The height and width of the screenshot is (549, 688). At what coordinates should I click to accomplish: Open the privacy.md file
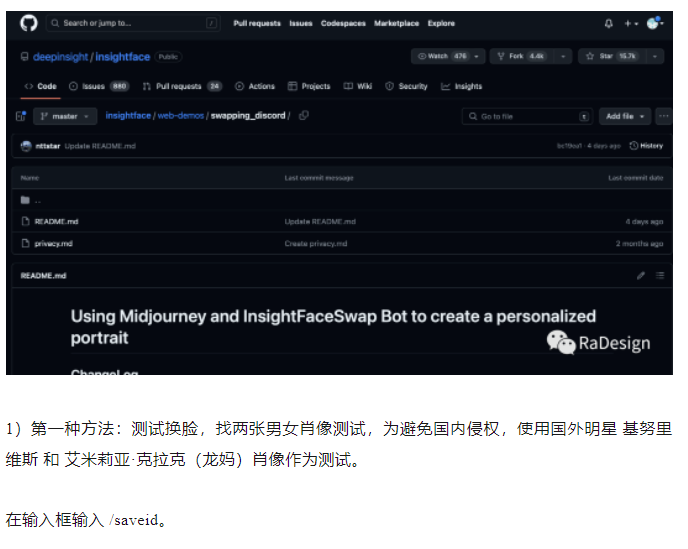pos(54,244)
